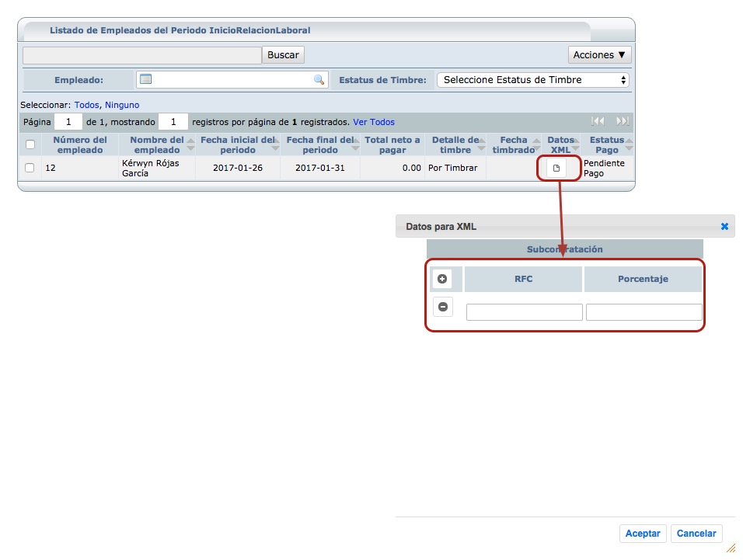Sort by Detalle de timbre arrows
Screen dimensions: 743x560
tap(481, 144)
